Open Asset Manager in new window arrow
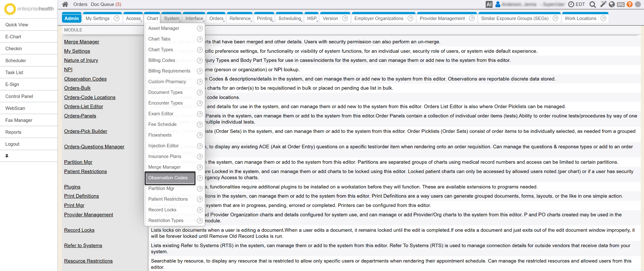The image size is (644, 271). (199, 29)
